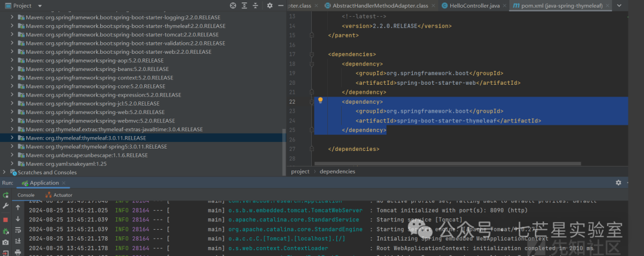
Task: Stop the running Application
Action: [6, 220]
